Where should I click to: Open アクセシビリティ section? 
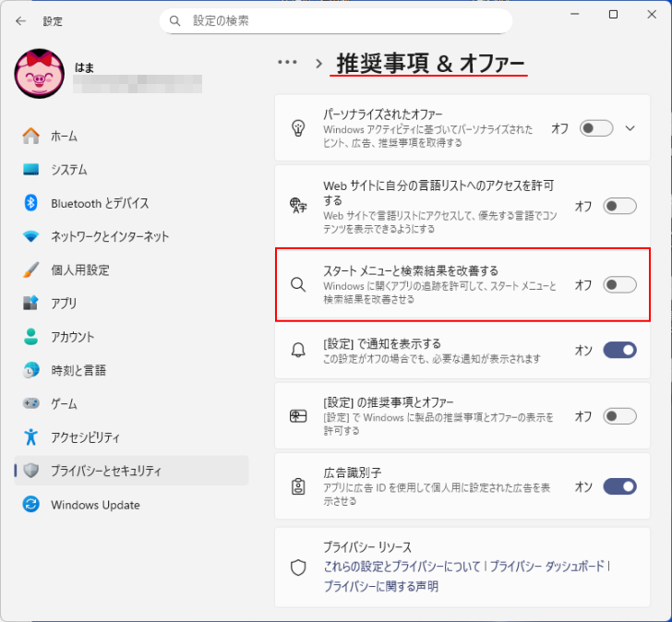(132, 437)
